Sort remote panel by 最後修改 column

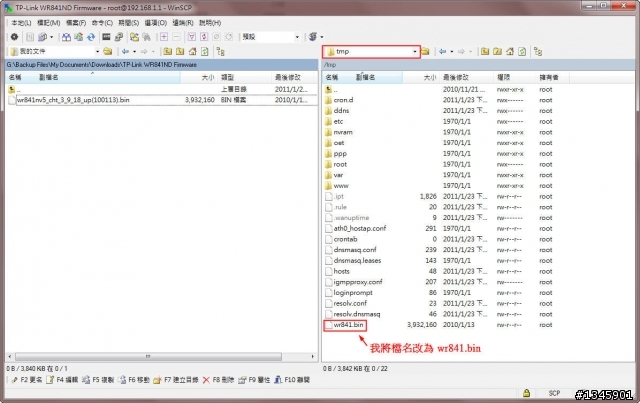[465, 77]
